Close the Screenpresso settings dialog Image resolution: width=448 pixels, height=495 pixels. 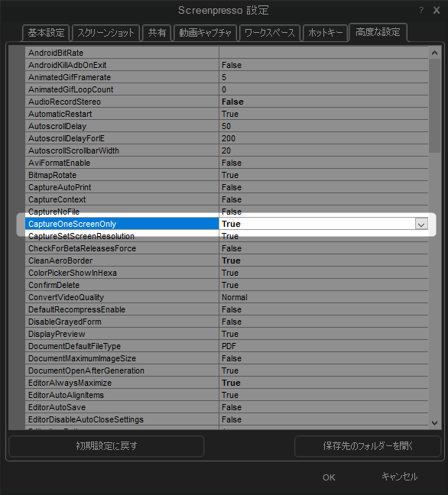[437, 11]
